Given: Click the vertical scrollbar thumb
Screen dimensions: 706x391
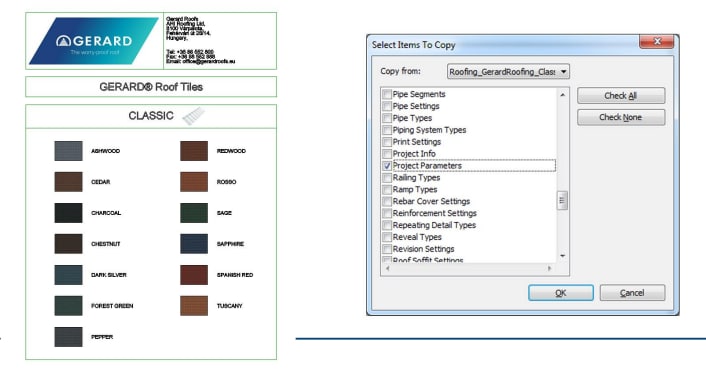Looking at the screenshot, I should point(562,200).
